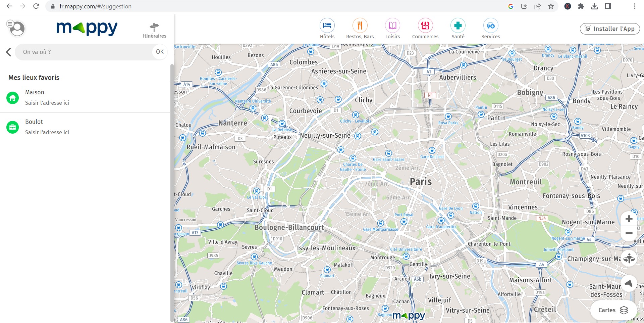Open the Hôtels category icon
The width and height of the screenshot is (644, 323).
(x=327, y=26)
